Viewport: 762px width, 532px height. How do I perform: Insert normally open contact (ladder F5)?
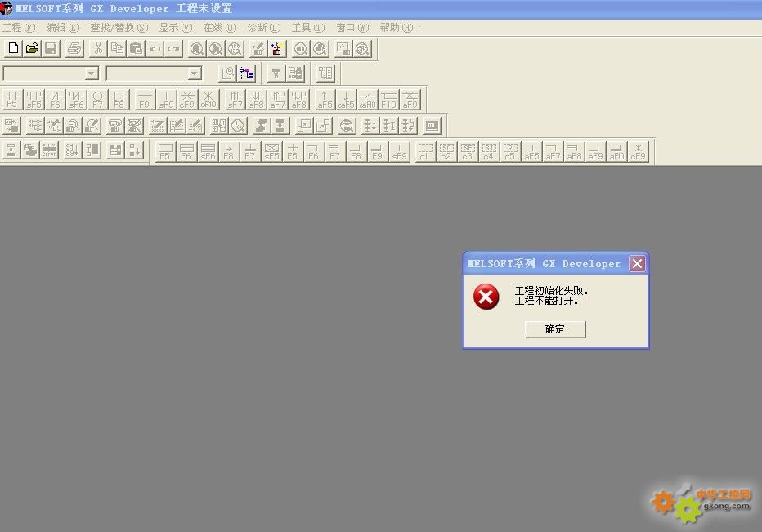pyautogui.click(x=12, y=100)
